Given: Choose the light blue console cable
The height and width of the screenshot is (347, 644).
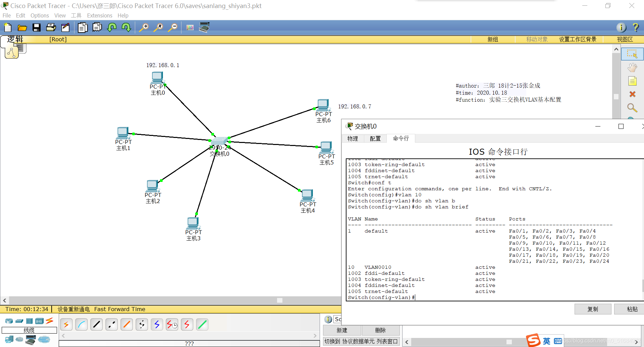Looking at the screenshot, I should coord(82,325).
